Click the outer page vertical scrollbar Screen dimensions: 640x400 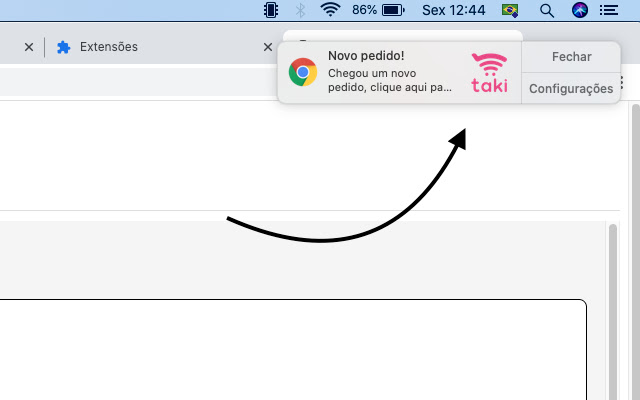click(x=636, y=252)
